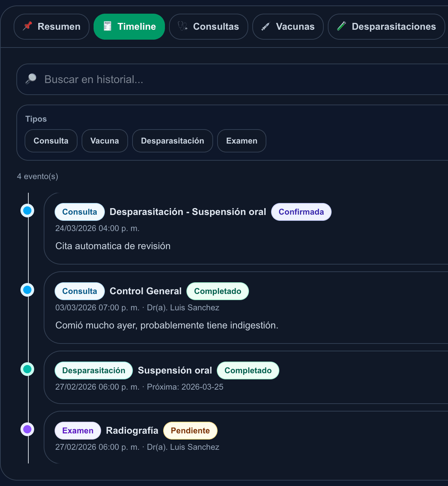Click the pushpin icon on Resumen tab

coord(27,26)
